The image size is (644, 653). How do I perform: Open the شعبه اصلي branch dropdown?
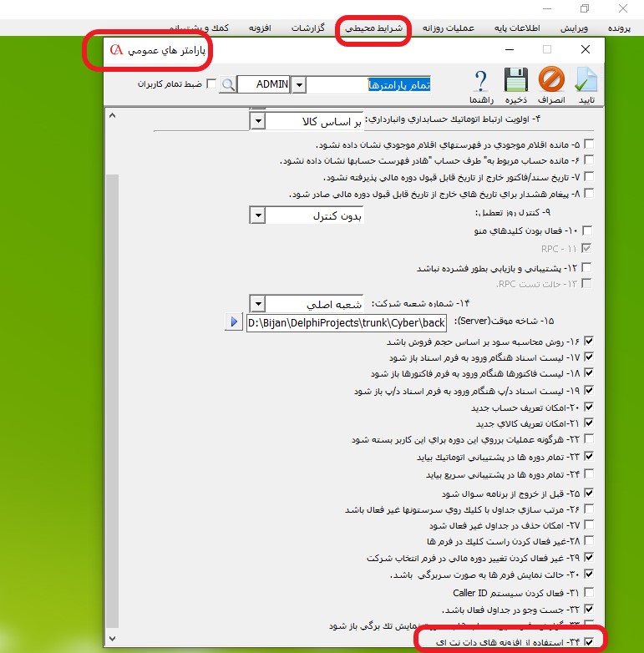coord(258,303)
